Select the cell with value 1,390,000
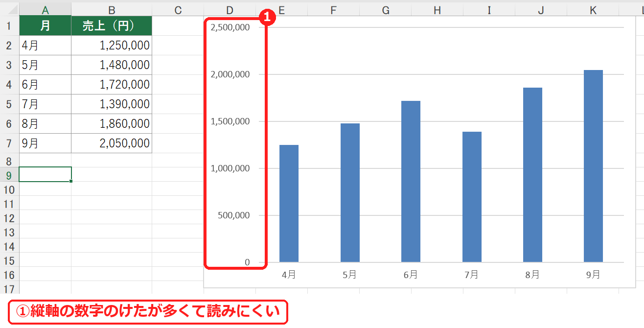The width and height of the screenshot is (644, 328). (112, 104)
